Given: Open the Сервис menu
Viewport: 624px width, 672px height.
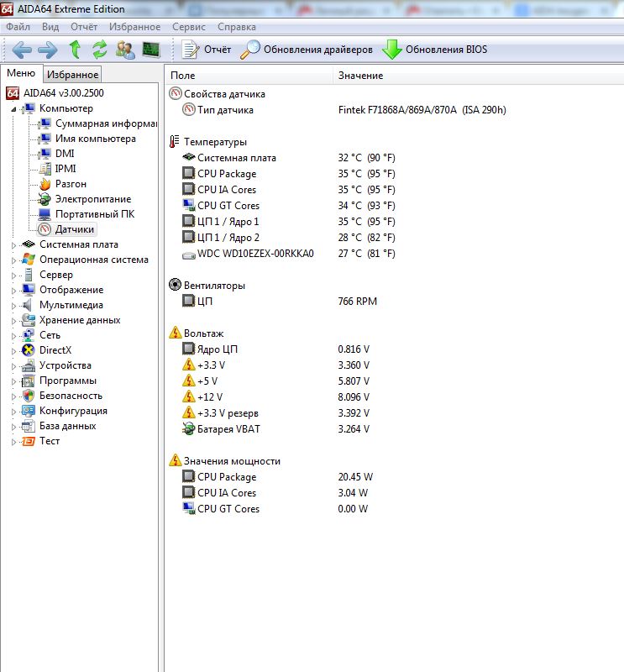Looking at the screenshot, I should click(189, 27).
